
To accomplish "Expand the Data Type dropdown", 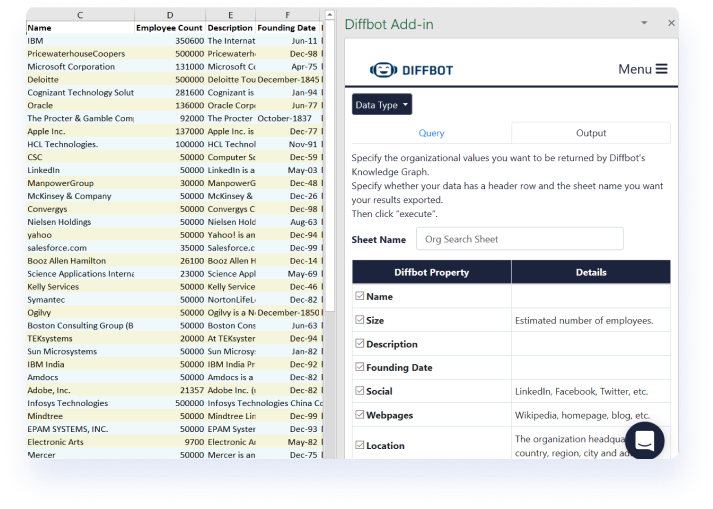I will click(x=382, y=105).
